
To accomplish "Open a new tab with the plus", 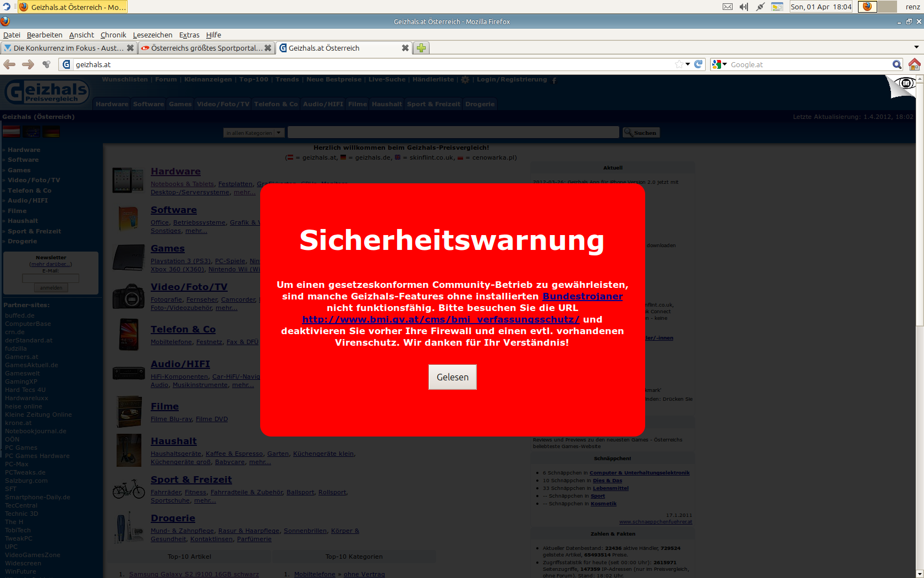I will (x=421, y=48).
